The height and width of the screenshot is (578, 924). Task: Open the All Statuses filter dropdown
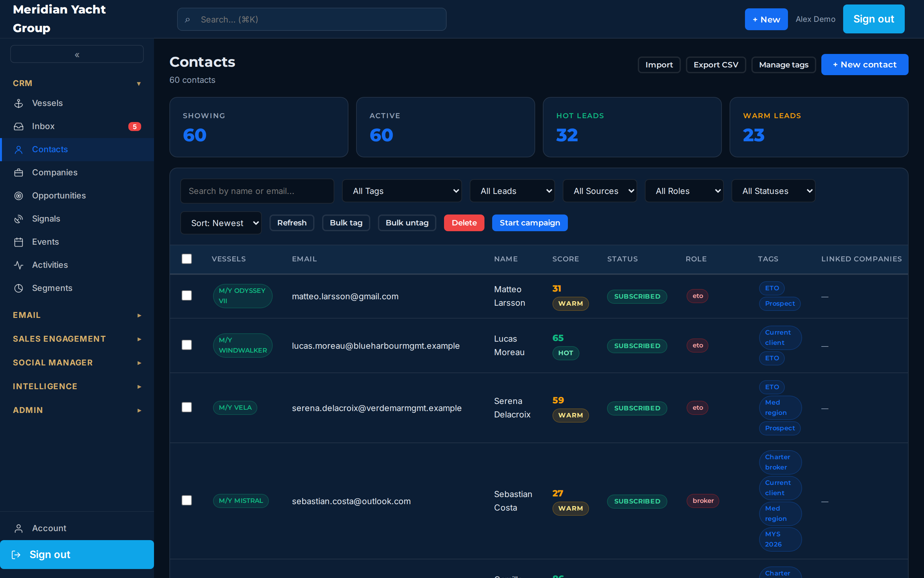coord(773,191)
